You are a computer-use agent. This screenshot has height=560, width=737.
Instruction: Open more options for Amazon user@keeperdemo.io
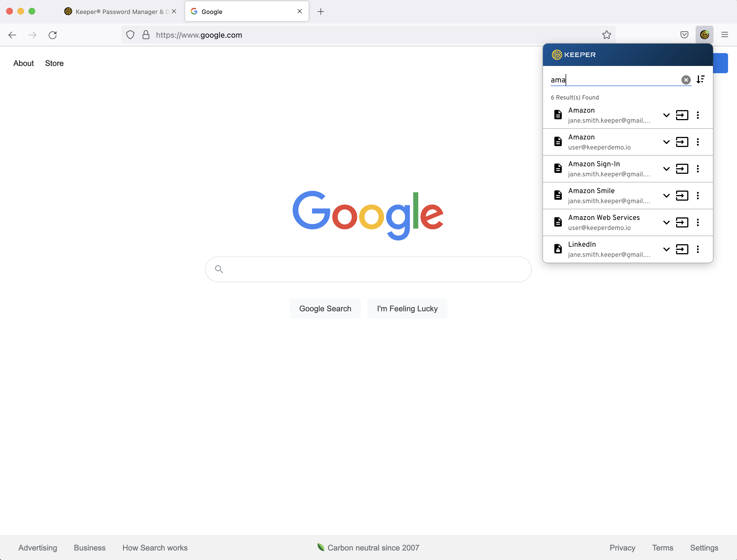(x=698, y=142)
